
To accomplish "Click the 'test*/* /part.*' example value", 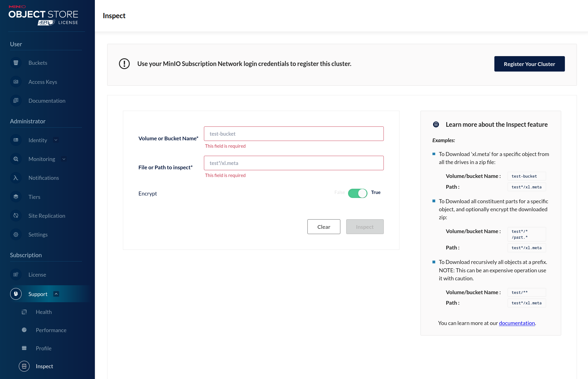I will [527, 234].
